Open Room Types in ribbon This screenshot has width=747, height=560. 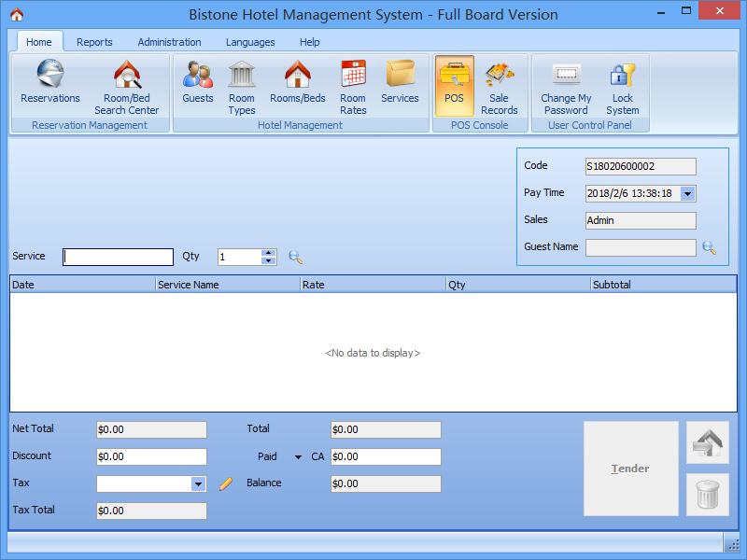point(242,86)
